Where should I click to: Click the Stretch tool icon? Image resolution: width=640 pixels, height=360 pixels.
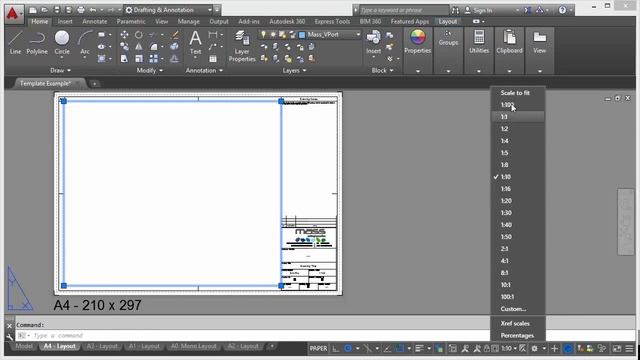[124, 59]
